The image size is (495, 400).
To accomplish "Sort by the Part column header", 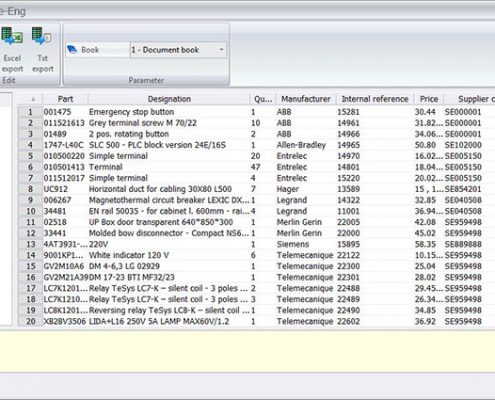I will (x=65, y=99).
